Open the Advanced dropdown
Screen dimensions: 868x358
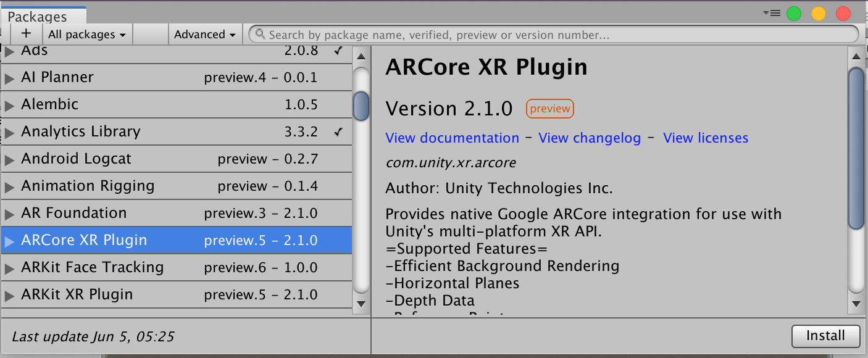[205, 35]
